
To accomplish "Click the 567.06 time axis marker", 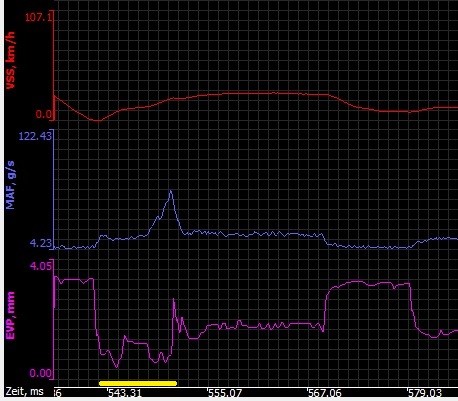I will pos(324,393).
